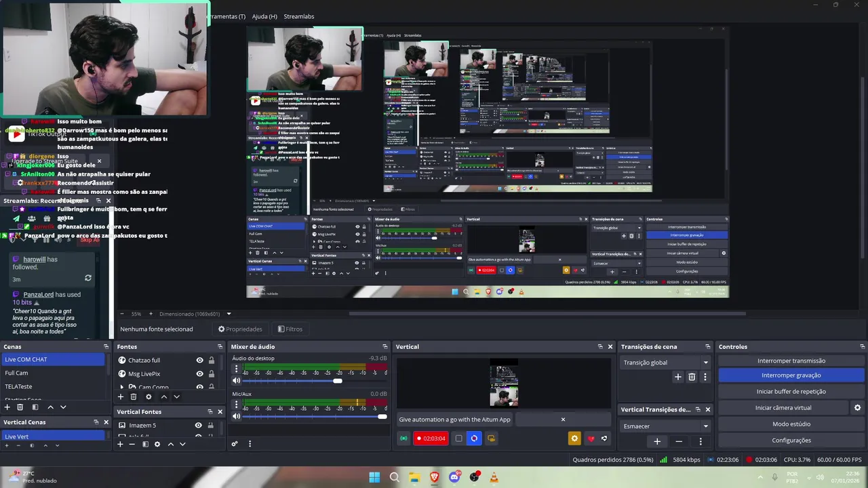Image resolution: width=868 pixels, height=488 pixels.
Task: Move source up in Fontes panel
Action: tap(163, 396)
